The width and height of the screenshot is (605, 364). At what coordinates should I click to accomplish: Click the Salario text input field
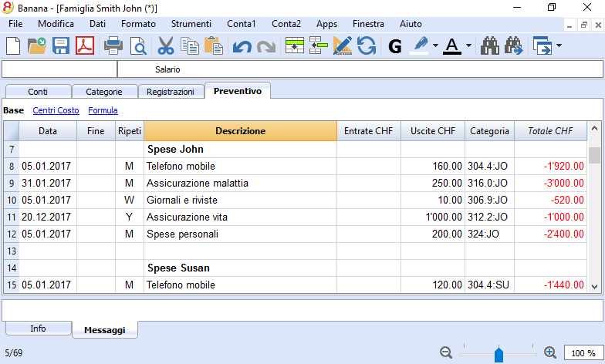[x=360, y=69]
